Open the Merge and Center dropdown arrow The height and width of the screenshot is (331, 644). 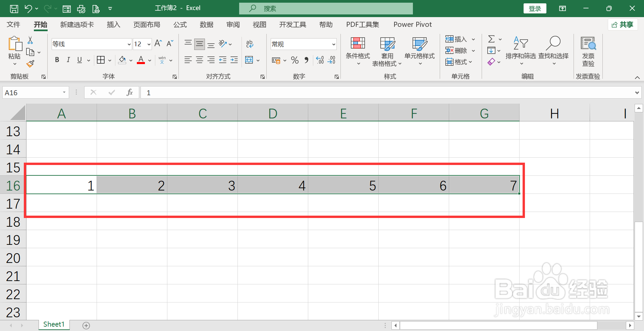point(258,60)
